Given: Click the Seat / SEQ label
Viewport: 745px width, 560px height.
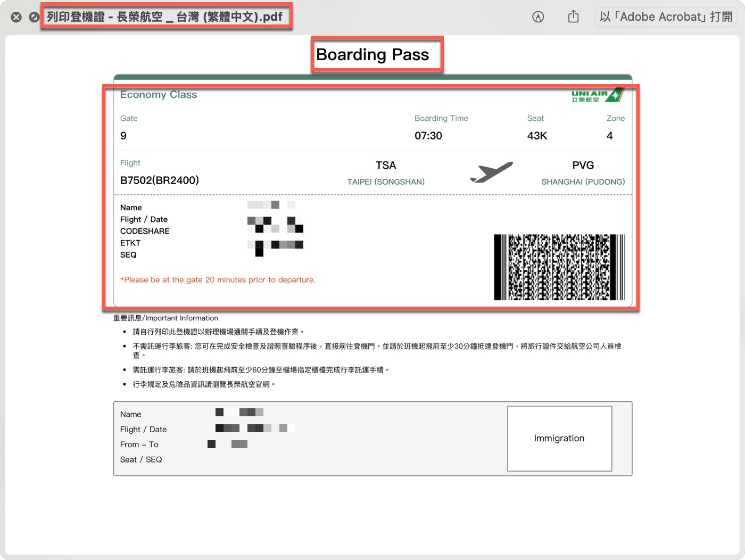Looking at the screenshot, I should pyautogui.click(x=141, y=459).
